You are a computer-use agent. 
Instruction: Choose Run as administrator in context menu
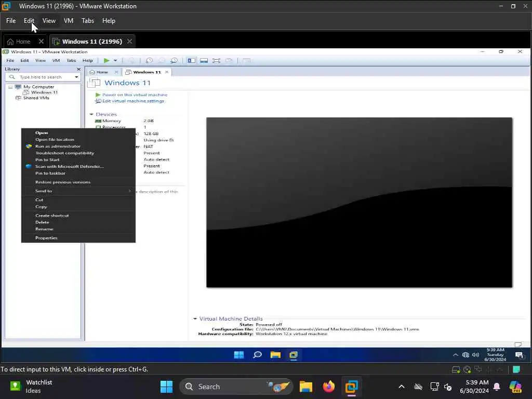click(78, 146)
